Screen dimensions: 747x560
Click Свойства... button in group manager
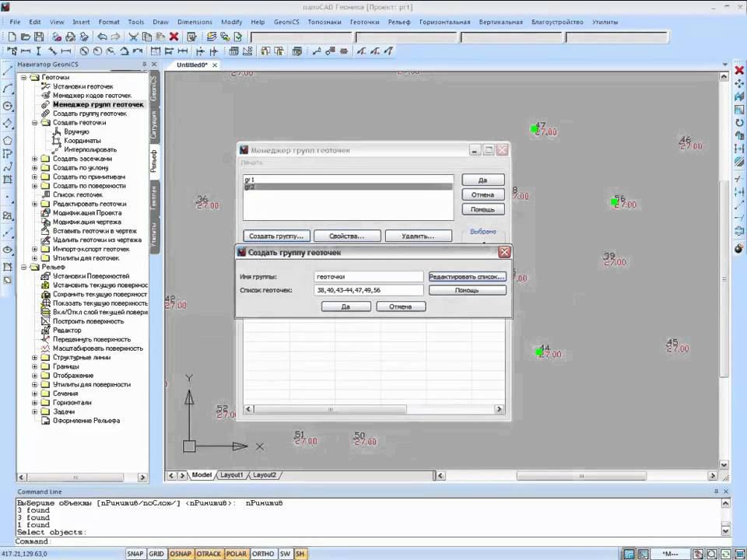coord(347,236)
